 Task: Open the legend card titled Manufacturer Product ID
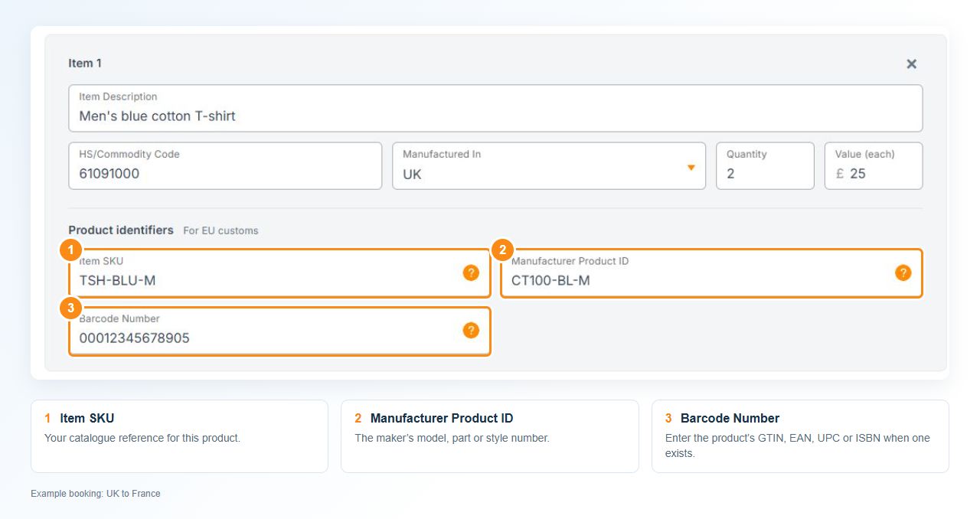click(490, 436)
